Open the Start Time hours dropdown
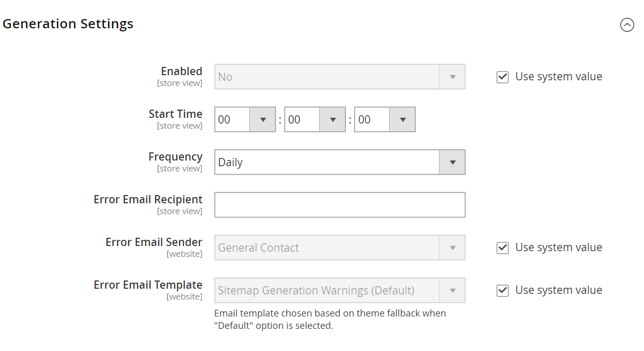 (x=245, y=119)
